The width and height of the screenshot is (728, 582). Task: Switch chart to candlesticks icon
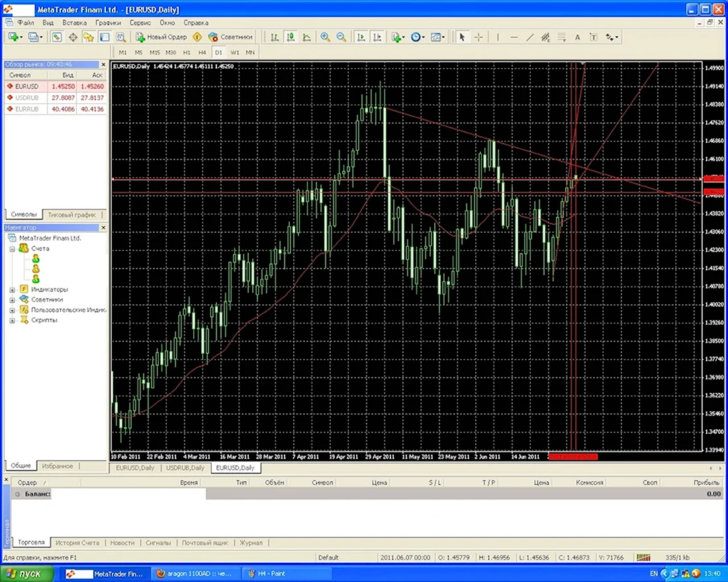[291, 37]
